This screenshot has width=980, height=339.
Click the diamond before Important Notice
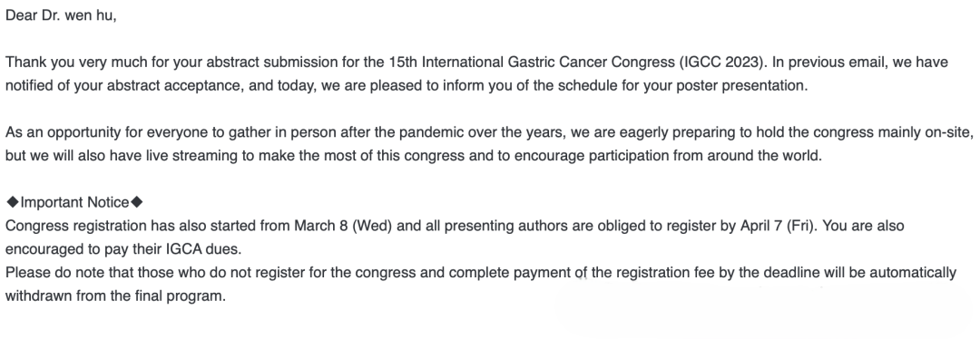pyautogui.click(x=12, y=202)
